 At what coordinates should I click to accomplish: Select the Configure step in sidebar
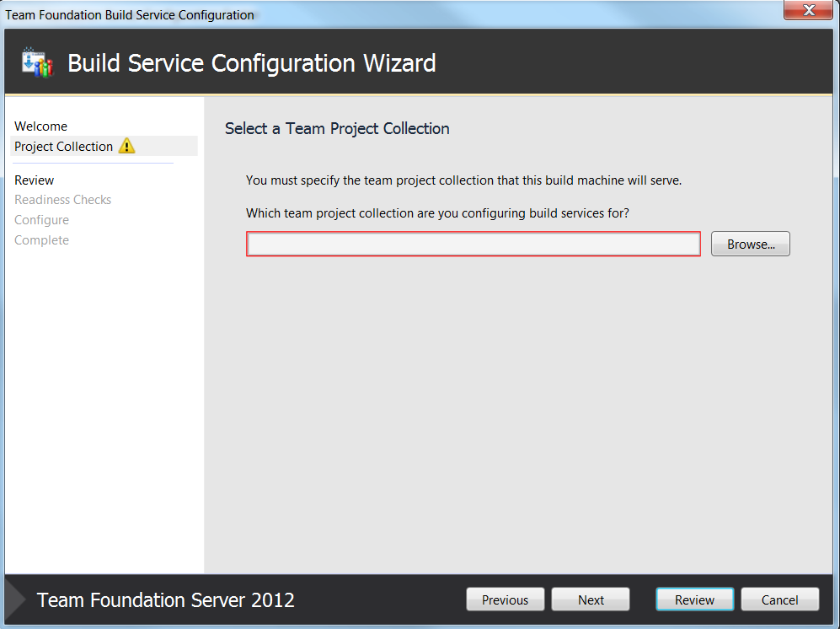(x=42, y=220)
